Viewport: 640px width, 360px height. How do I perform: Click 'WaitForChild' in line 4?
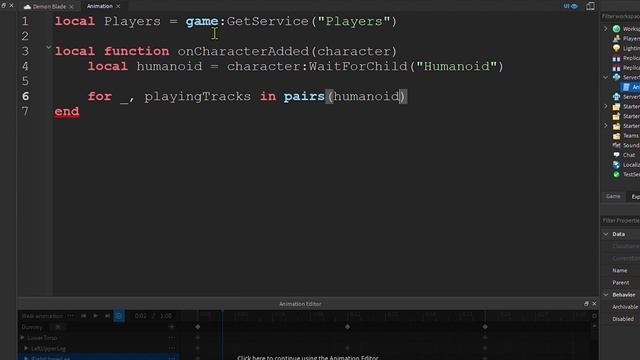pos(358,66)
